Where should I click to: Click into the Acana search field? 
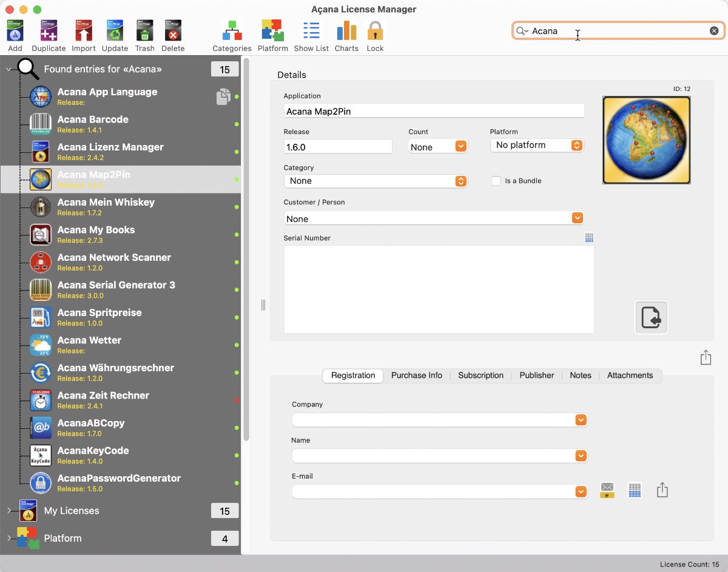click(619, 31)
